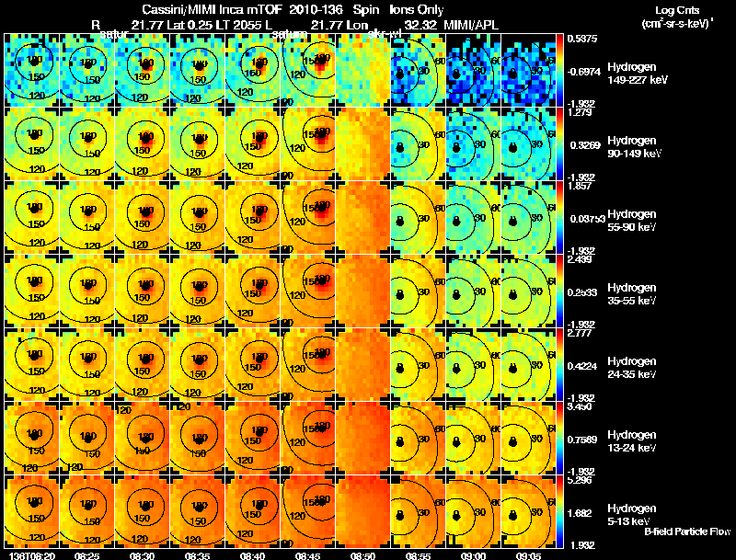Click the '09:00' time label

coord(473,555)
